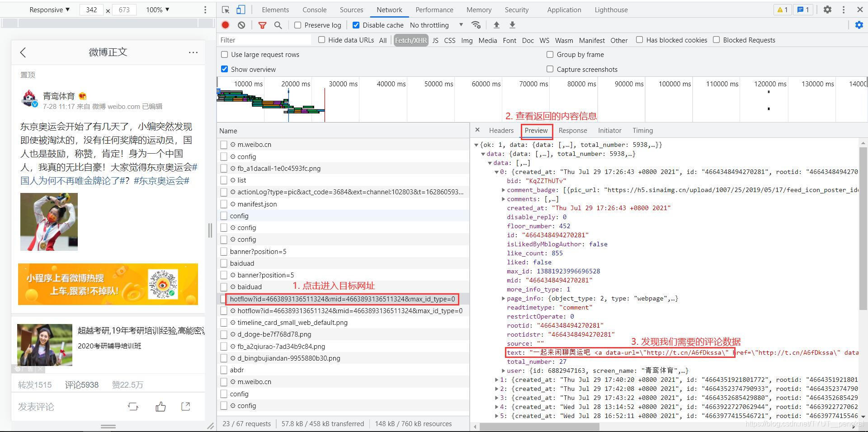Open device toolbar more options menu
This screenshot has height=432, width=868.
point(205,9)
